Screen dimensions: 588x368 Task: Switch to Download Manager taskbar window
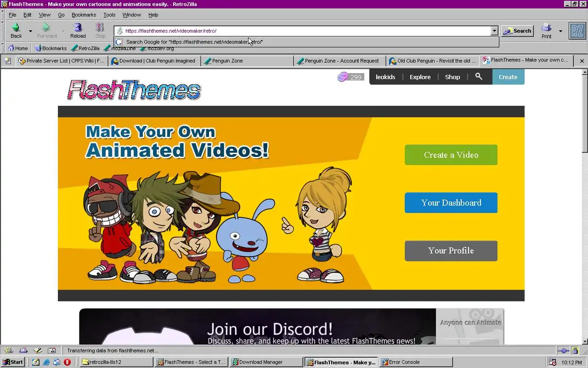pyautogui.click(x=266, y=362)
